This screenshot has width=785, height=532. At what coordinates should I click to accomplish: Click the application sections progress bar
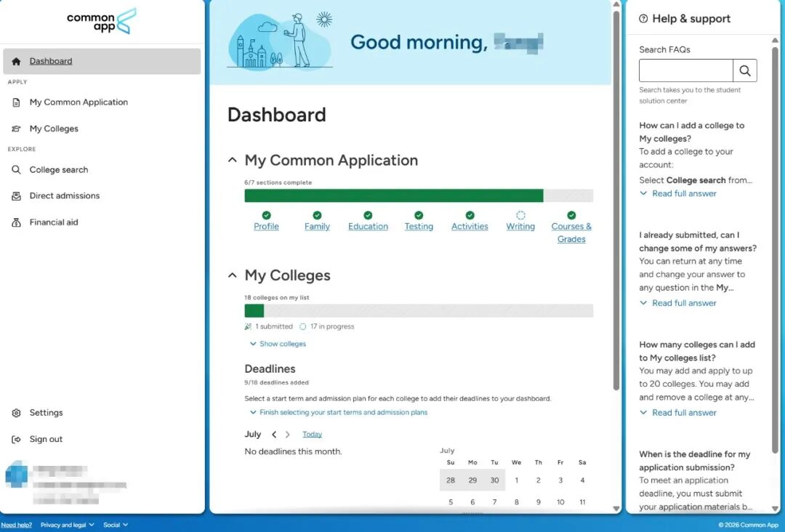coord(419,196)
